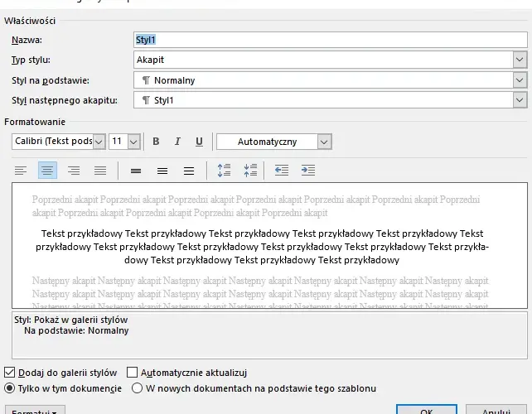Select W nowych dokumentach na podstawie szablonu
This screenshot has width=532, height=414.
click(x=137, y=388)
